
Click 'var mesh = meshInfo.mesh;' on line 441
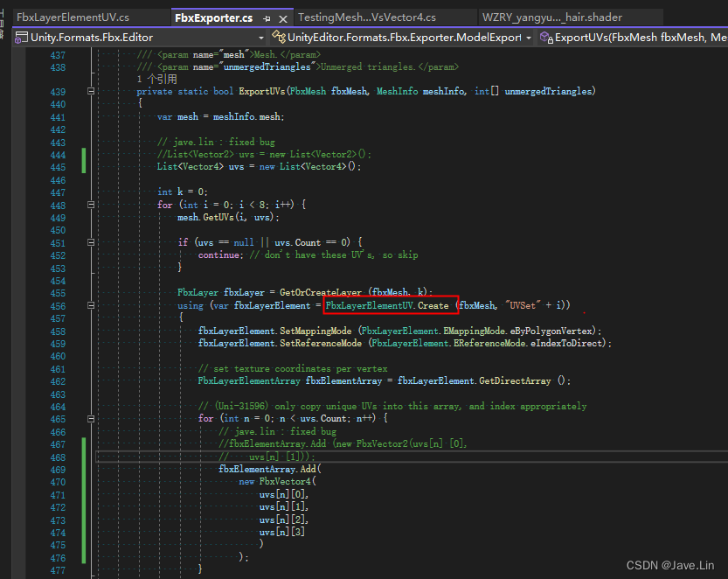(220, 116)
